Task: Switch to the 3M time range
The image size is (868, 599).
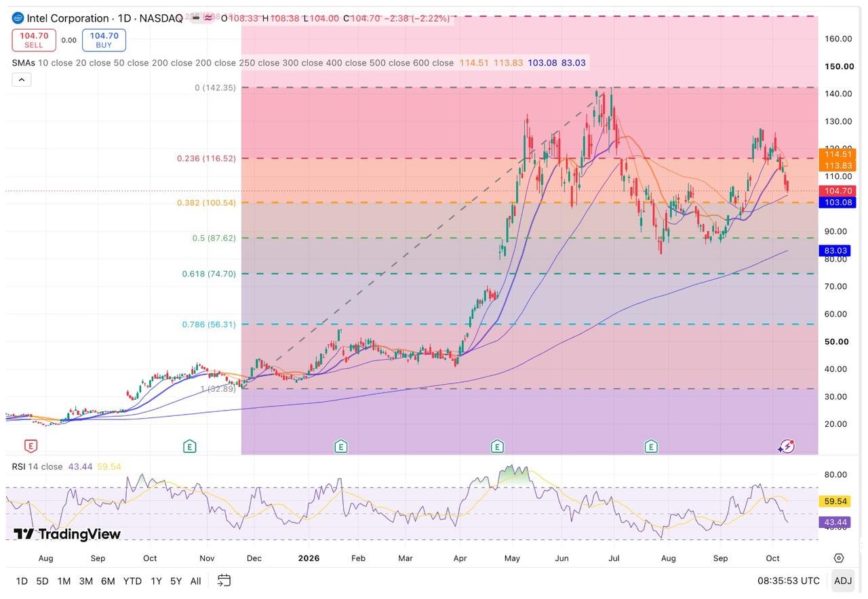Action: (85, 581)
